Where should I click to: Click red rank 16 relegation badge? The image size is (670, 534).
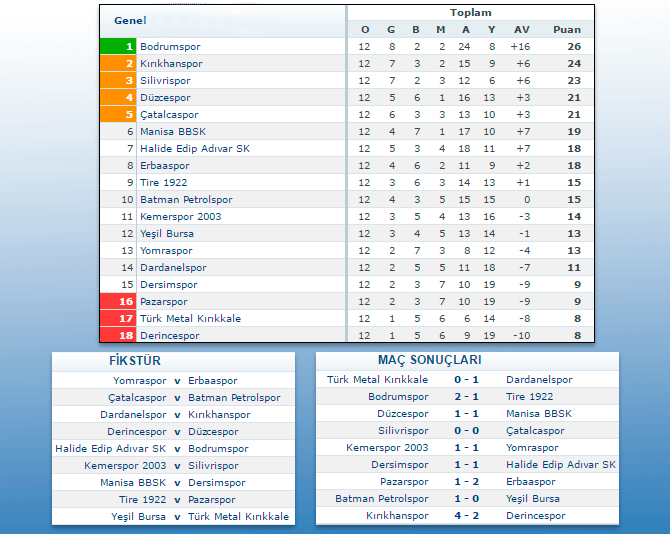click(117, 302)
